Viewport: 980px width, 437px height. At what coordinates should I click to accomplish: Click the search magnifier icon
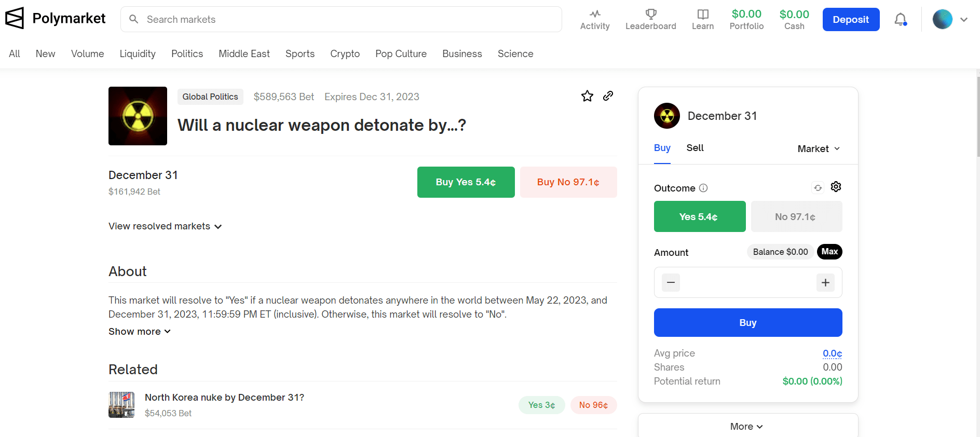(133, 19)
